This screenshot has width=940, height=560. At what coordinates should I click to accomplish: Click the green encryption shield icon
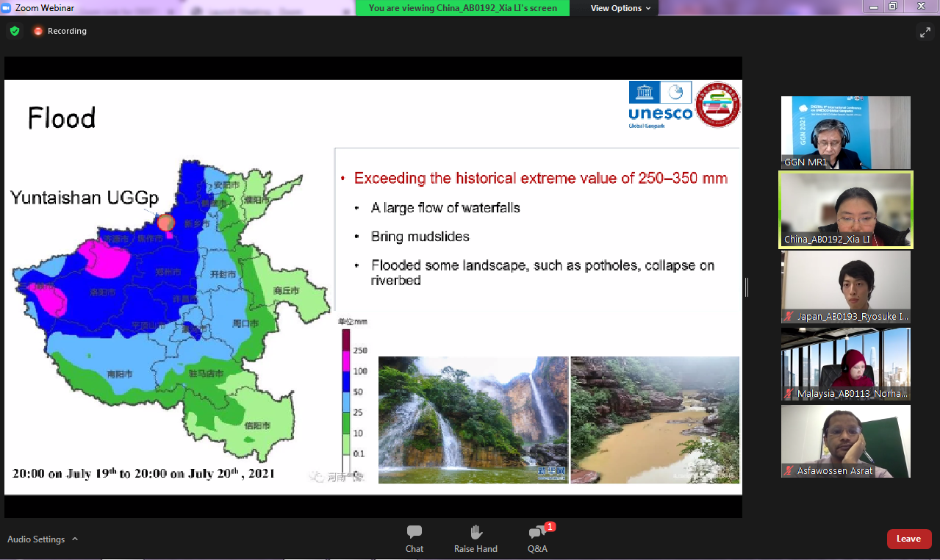[x=14, y=31]
